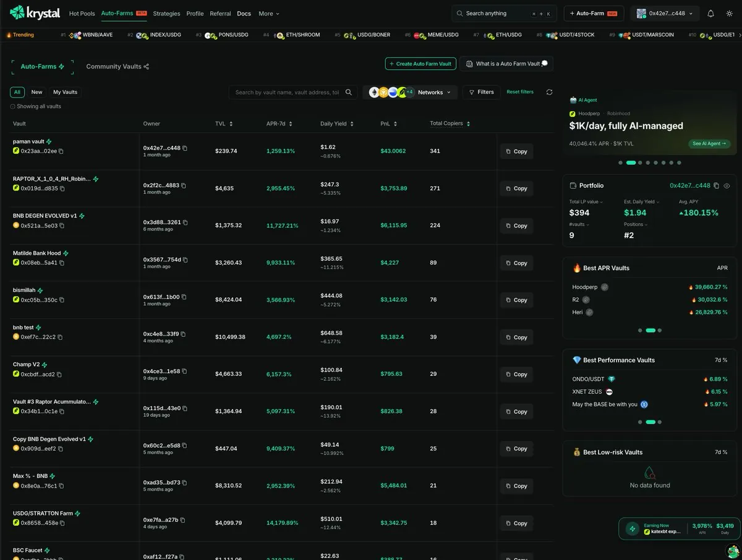Go to first banner carousel dot
This screenshot has height=560, width=742.
[x=620, y=163]
